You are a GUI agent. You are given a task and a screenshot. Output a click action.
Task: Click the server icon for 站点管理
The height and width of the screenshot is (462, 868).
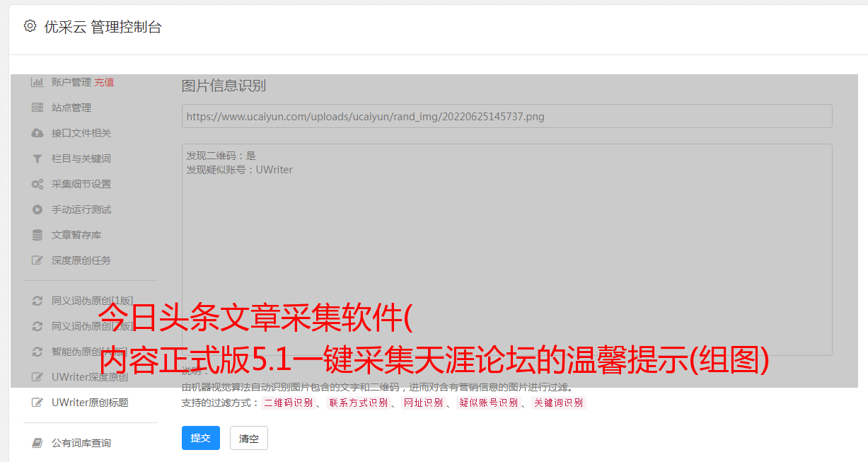(x=37, y=108)
